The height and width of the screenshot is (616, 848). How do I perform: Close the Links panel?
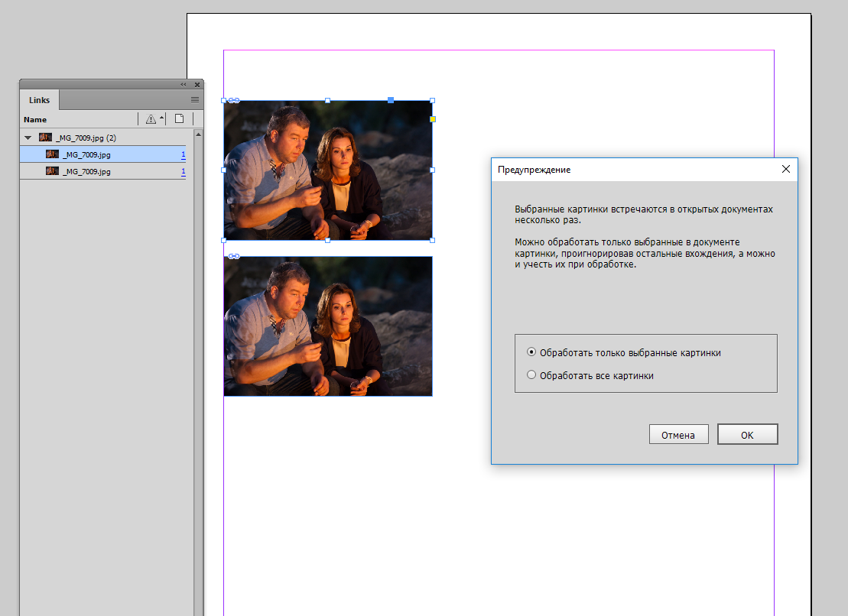197,84
